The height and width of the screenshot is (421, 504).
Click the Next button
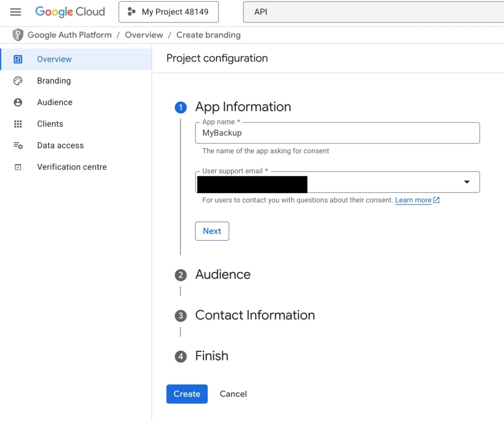point(212,231)
